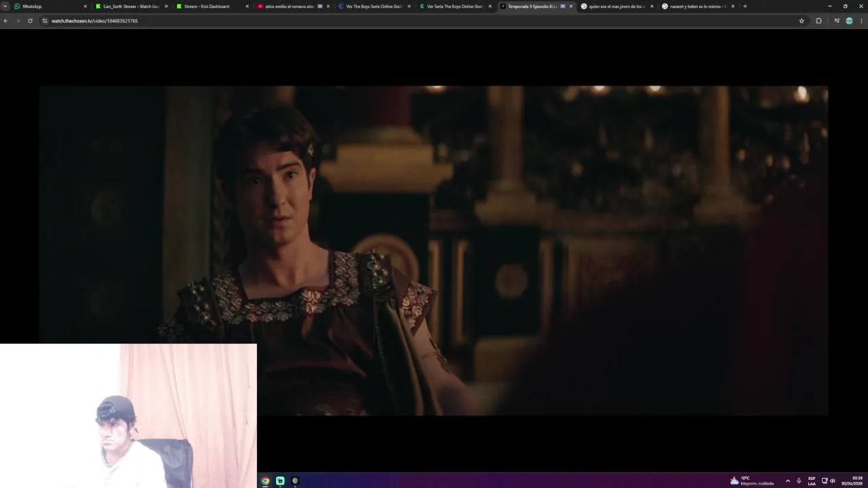Open the green app icon on taskbar
Image resolution: width=868 pixels, height=488 pixels.
click(280, 481)
